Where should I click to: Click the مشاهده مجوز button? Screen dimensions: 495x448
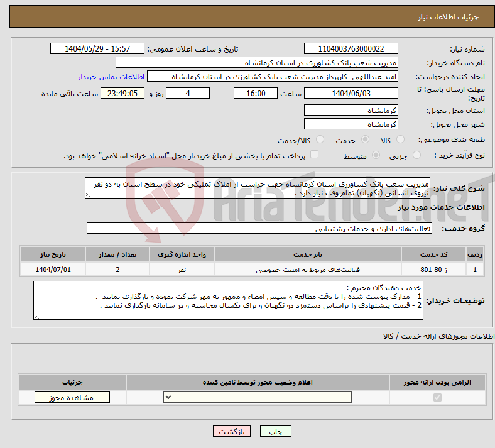pos(72,397)
